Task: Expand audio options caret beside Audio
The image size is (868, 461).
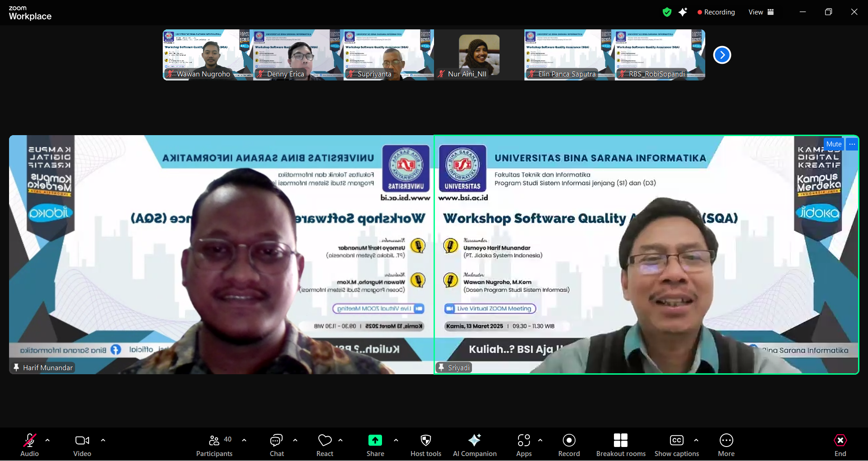Action: click(47, 440)
